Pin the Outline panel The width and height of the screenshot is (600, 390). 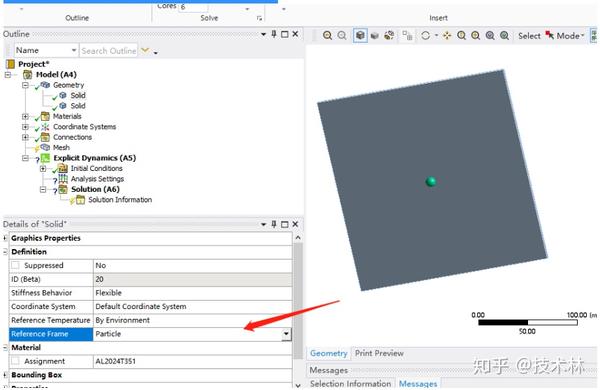pyautogui.click(x=274, y=34)
